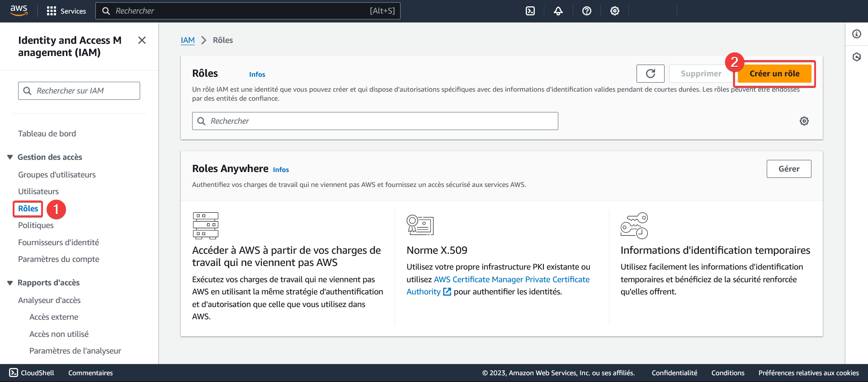Focus the Rechercher sur IAM field
868x382 pixels.
[79, 91]
